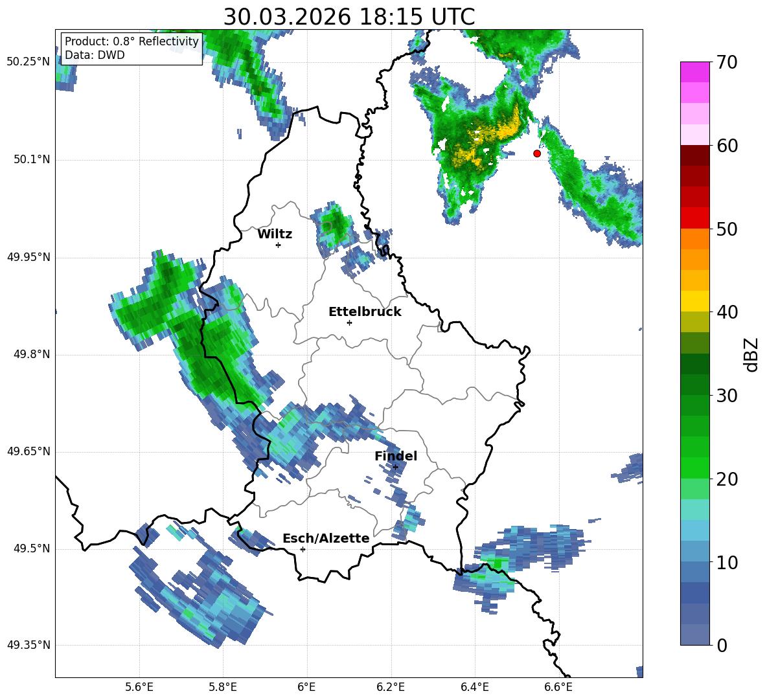Screen dimensions: 767x700
Task: Click the 49.35°N latitude label
Action: pos(28,645)
